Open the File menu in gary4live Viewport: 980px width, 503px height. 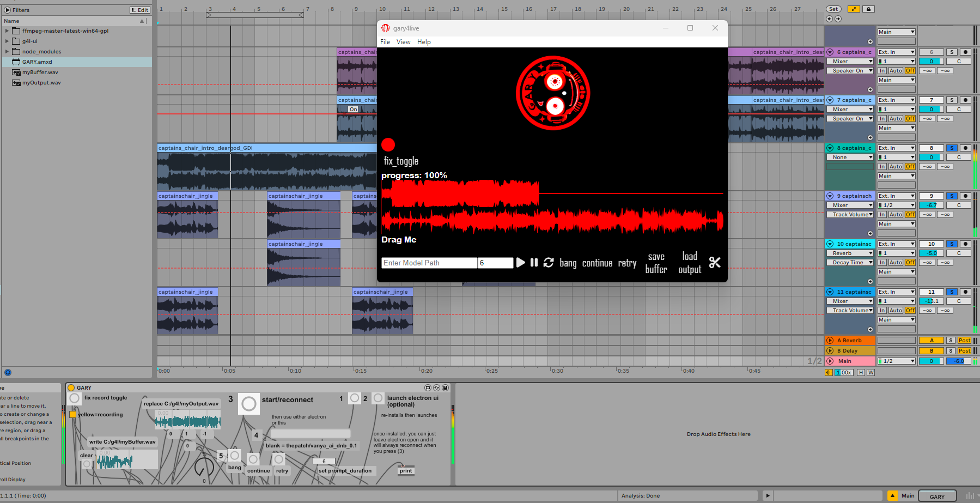tap(385, 42)
